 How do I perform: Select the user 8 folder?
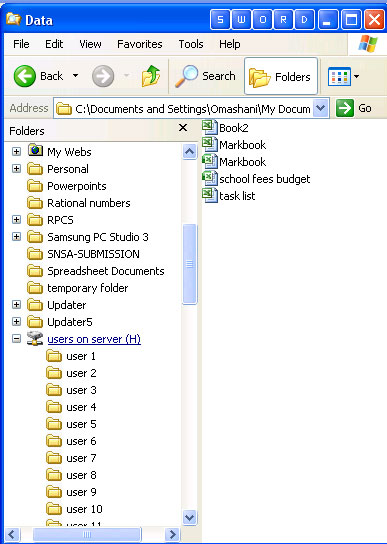(x=81, y=475)
